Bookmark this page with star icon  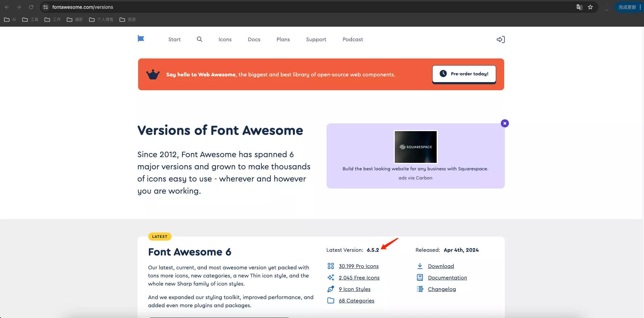click(590, 7)
